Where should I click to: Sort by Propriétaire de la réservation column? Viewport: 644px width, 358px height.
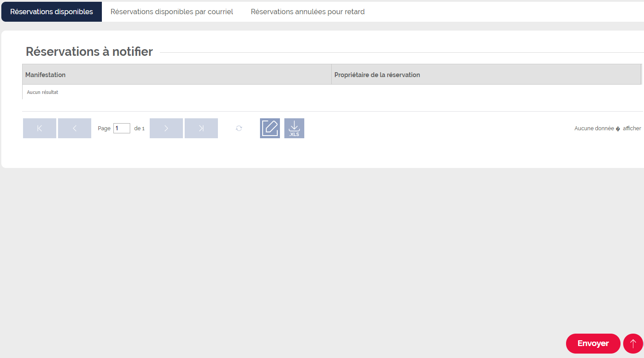pyautogui.click(x=486, y=74)
